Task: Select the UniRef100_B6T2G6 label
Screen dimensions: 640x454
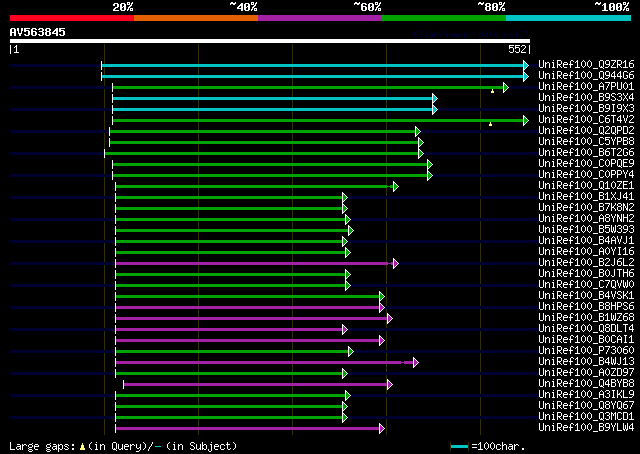Action: coord(586,153)
